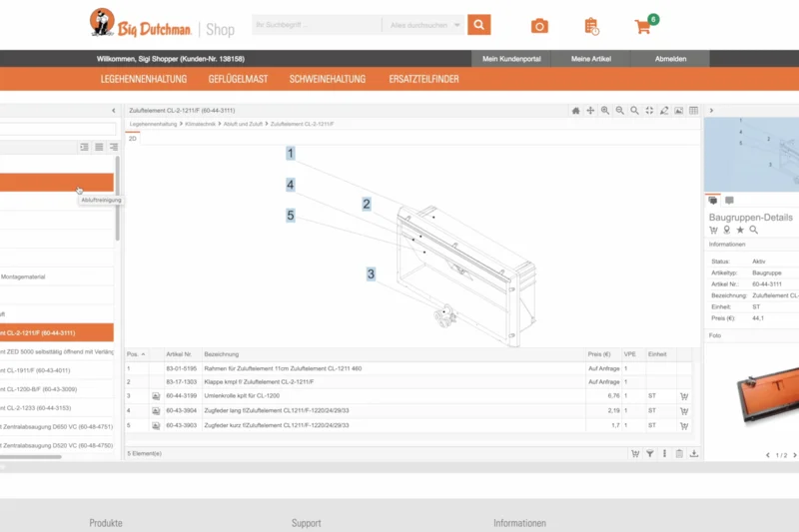This screenshot has width=799, height=532.
Task: Select the second details tab with single bubble icon
Action: tap(730, 201)
